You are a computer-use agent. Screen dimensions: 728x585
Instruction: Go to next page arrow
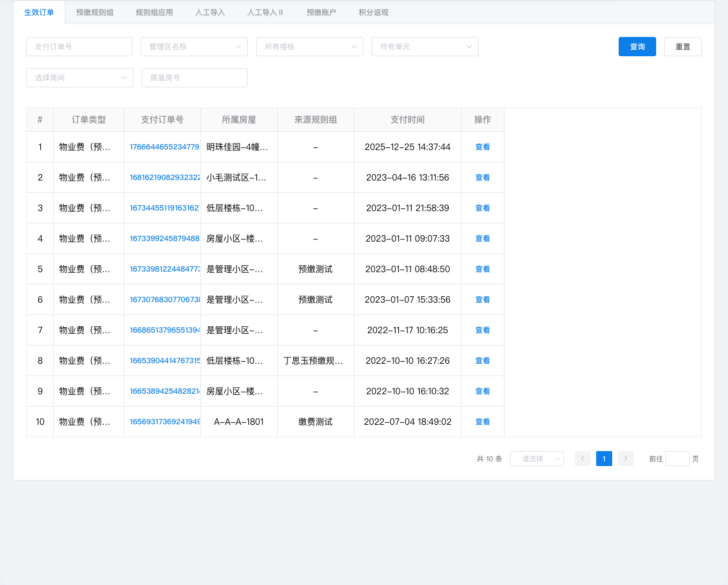625,459
